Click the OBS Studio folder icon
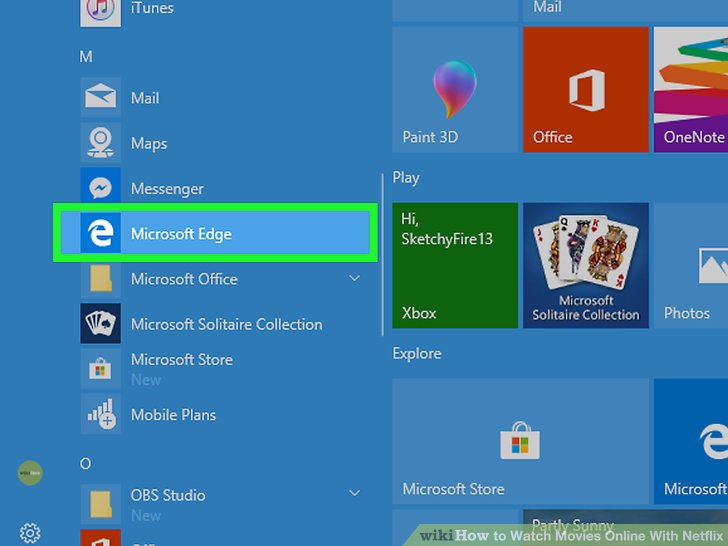 point(100,504)
